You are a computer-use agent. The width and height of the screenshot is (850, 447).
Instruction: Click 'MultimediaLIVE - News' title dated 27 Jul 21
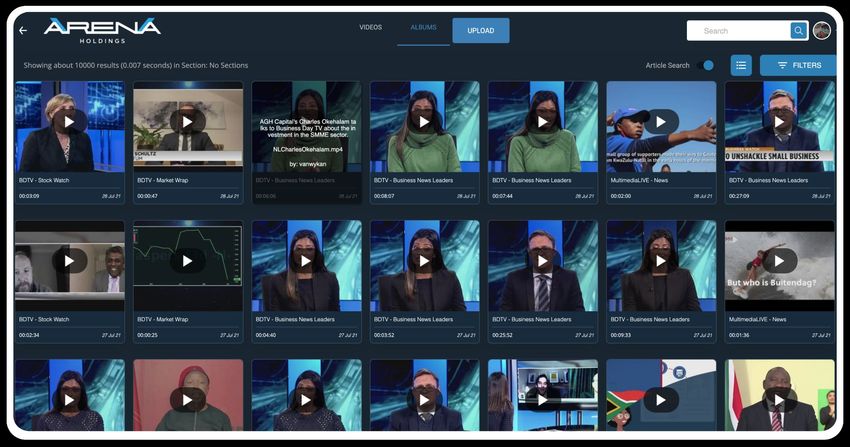coord(757,320)
